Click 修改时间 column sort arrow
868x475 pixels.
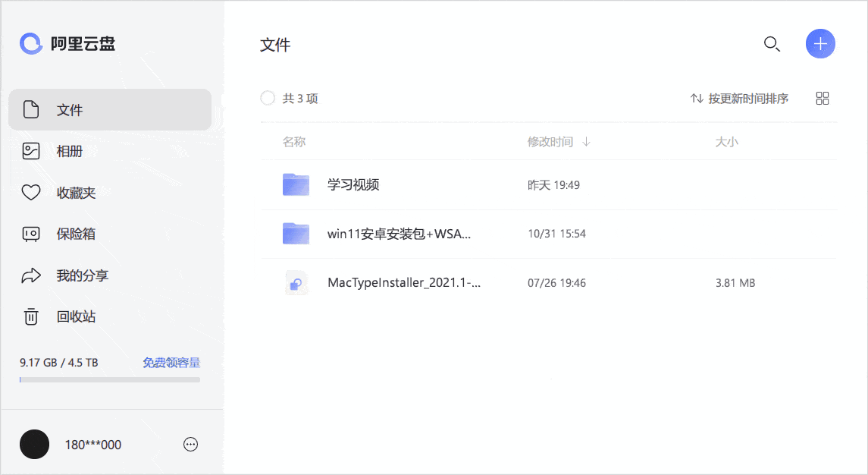point(586,142)
